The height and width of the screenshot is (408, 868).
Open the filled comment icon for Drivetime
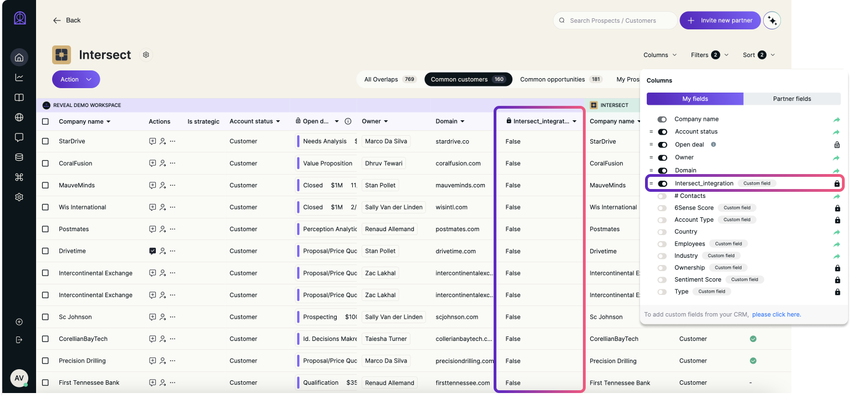[x=153, y=251]
